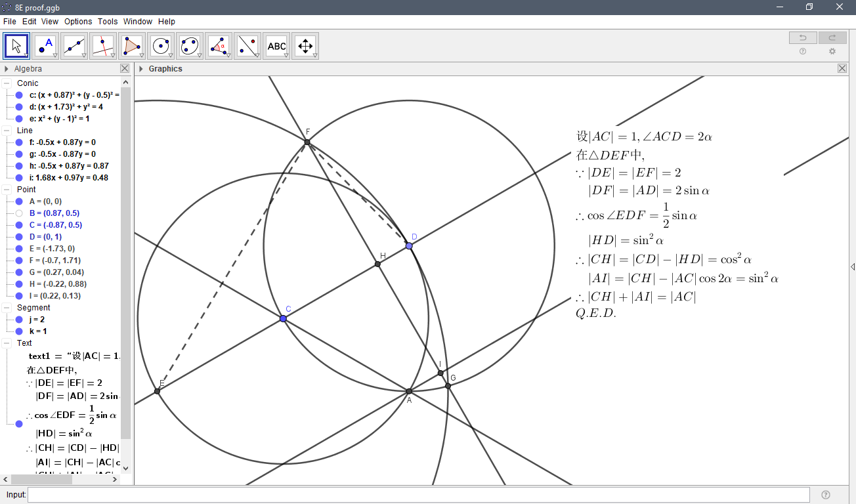Click the Undo button

coord(802,37)
